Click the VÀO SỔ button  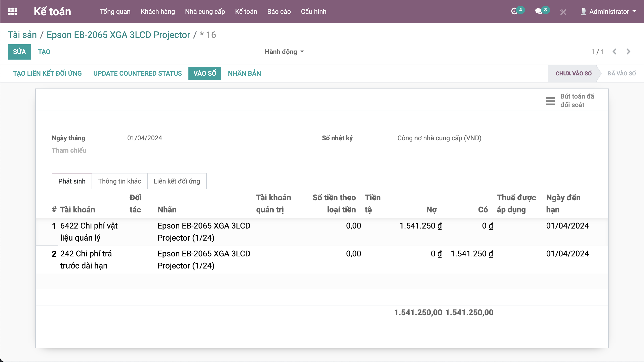click(205, 73)
